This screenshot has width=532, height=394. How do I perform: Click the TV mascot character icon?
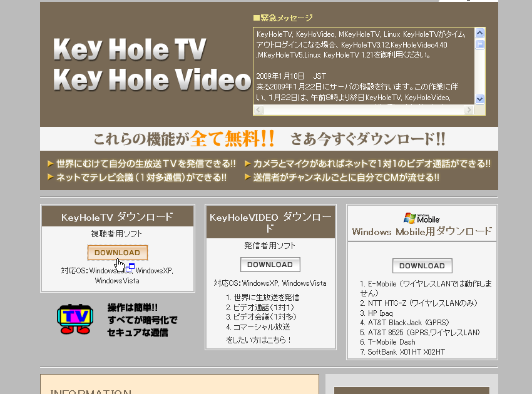click(x=75, y=319)
